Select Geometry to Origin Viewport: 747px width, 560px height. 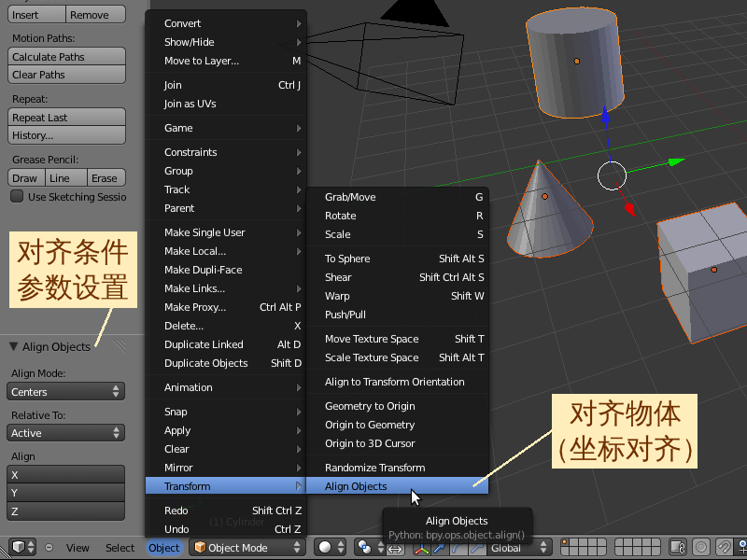click(x=398, y=406)
